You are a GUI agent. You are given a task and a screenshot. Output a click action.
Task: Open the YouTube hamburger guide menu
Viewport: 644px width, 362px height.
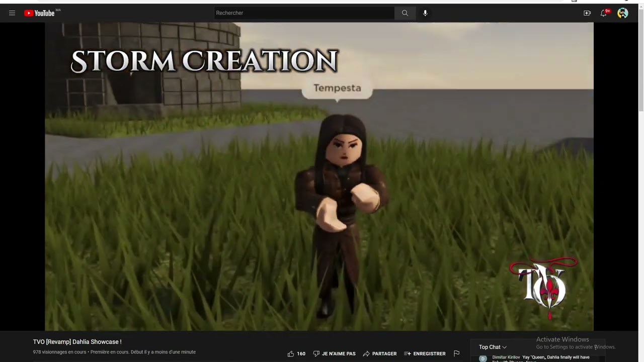(x=12, y=13)
